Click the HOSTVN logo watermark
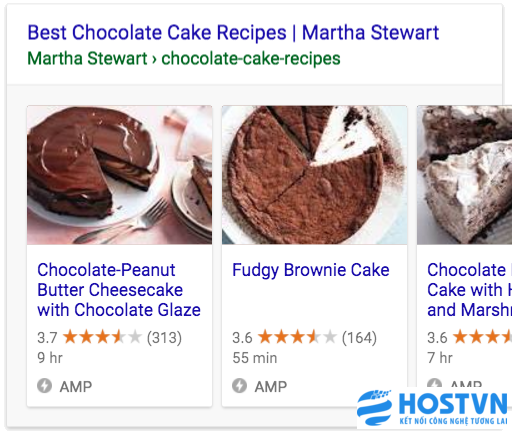This screenshot has height=434, width=512. [x=433, y=408]
